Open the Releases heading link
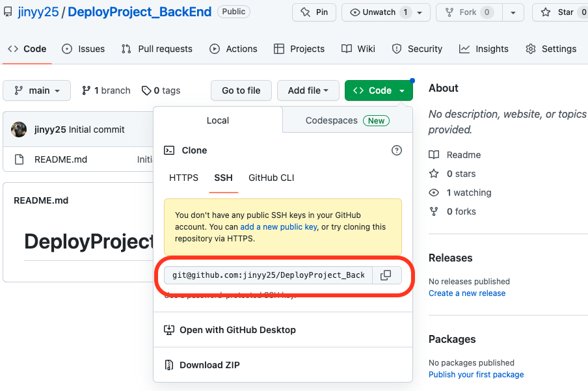The width and height of the screenshot is (588, 391). click(450, 258)
